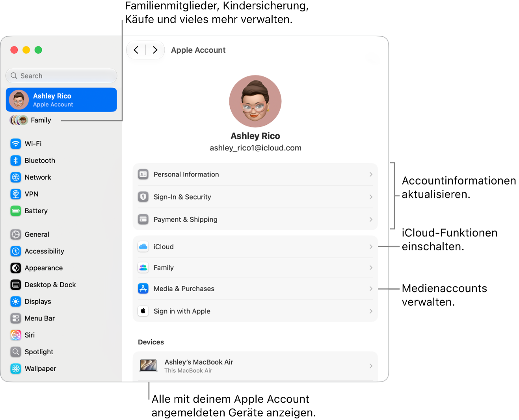Select the Network globe icon
The image size is (519, 420).
[x=16, y=178]
